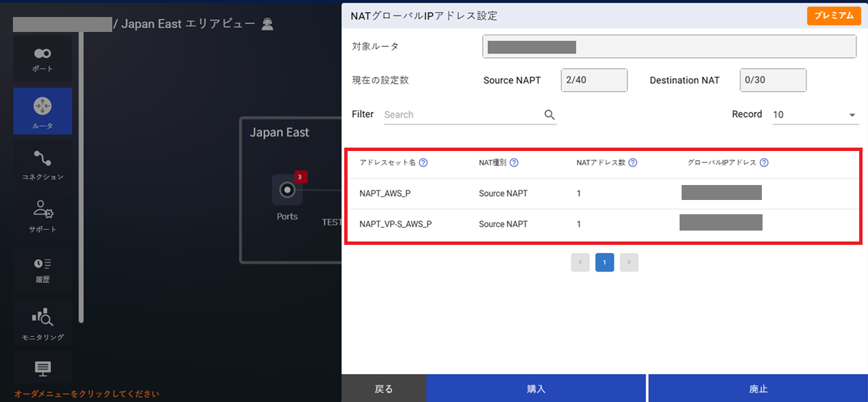The width and height of the screenshot is (868, 402).
Task: Go to next page with right chevron
Action: [x=629, y=263]
